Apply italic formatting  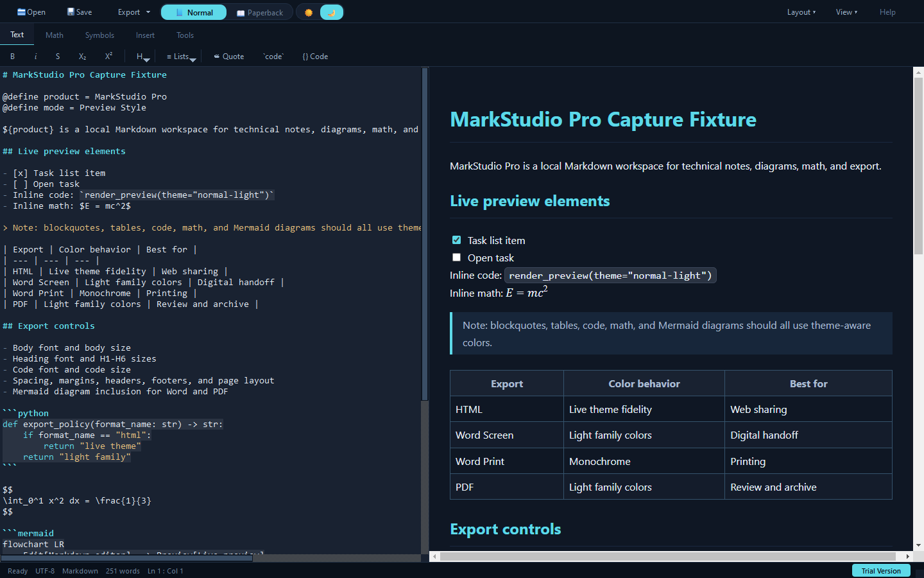tap(35, 57)
